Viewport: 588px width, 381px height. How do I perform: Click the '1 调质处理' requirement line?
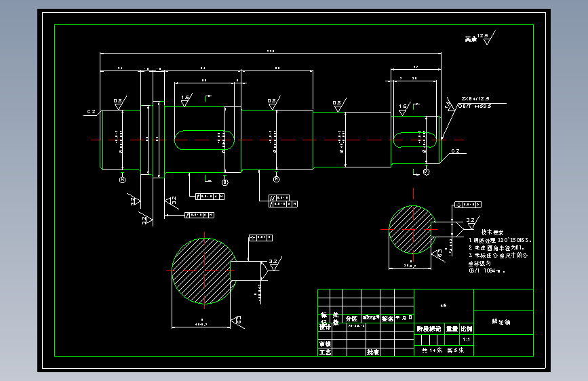(x=501, y=240)
